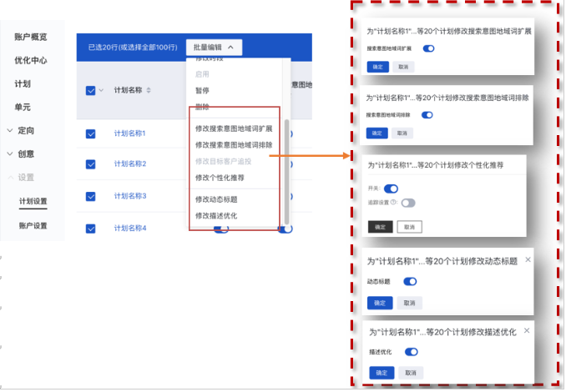Image resolution: width=566 pixels, height=392 pixels.
Task: Sort by the 计划名称 column arrows
Action: click(149, 90)
